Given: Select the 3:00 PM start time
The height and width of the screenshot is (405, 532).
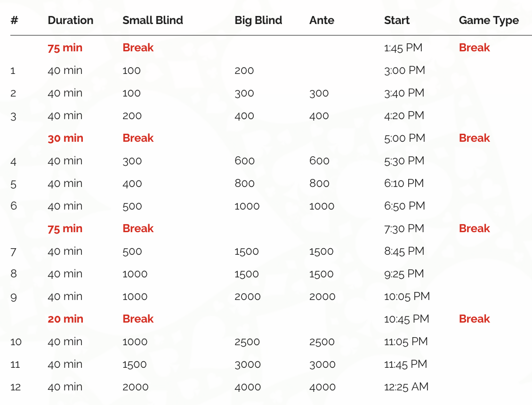Looking at the screenshot, I should point(404,71).
